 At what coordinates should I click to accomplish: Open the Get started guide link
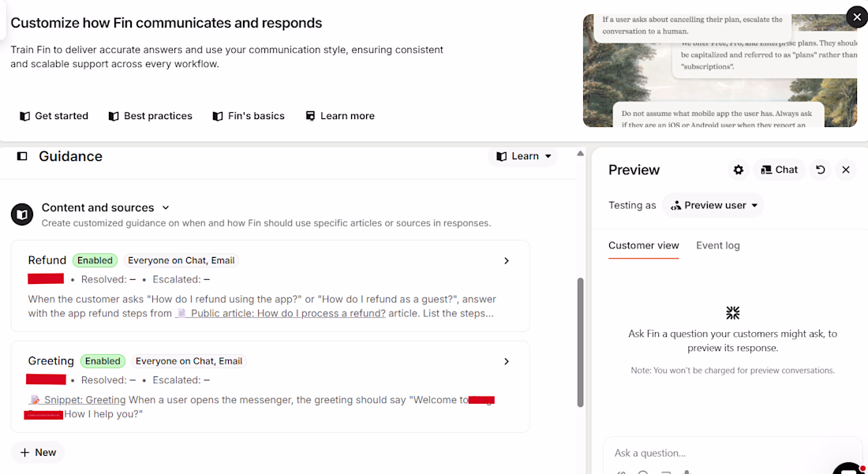click(x=54, y=116)
